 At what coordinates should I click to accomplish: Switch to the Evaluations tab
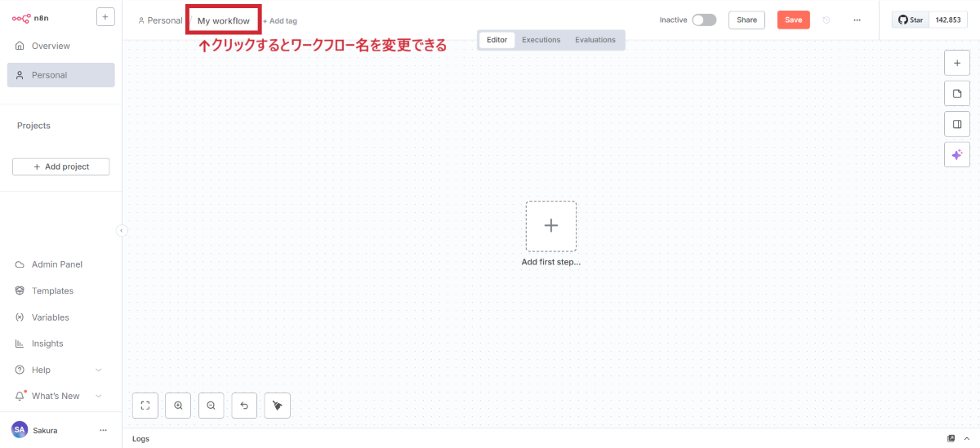pyautogui.click(x=595, y=39)
